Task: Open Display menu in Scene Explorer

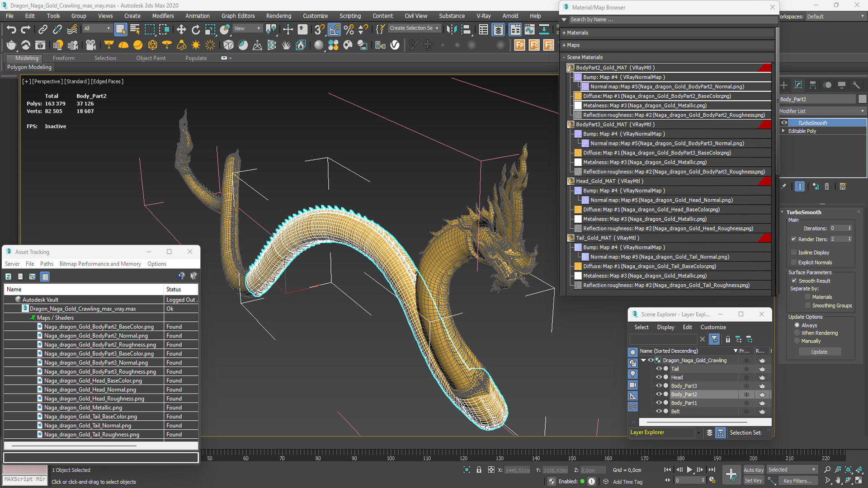Action: pos(665,327)
